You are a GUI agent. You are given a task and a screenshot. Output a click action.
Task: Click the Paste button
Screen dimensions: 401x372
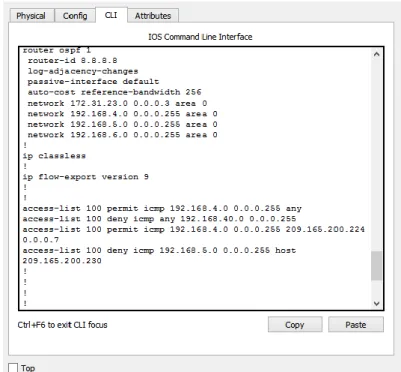coord(356,325)
